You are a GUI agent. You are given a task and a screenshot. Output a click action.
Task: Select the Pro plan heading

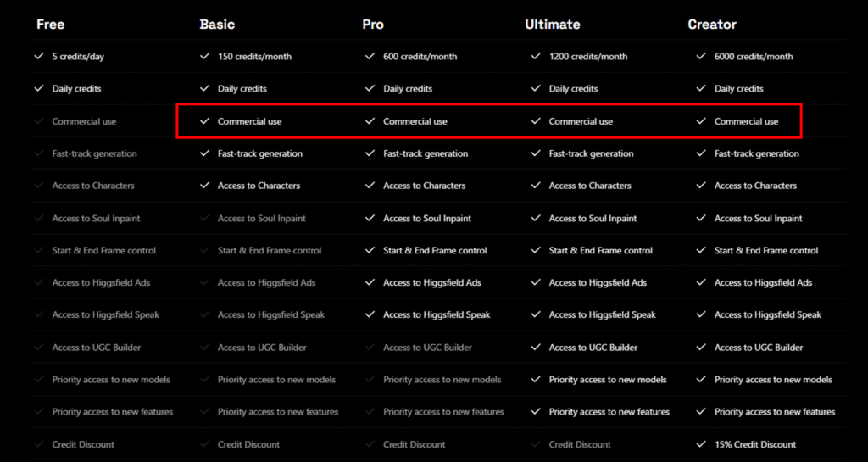click(373, 25)
